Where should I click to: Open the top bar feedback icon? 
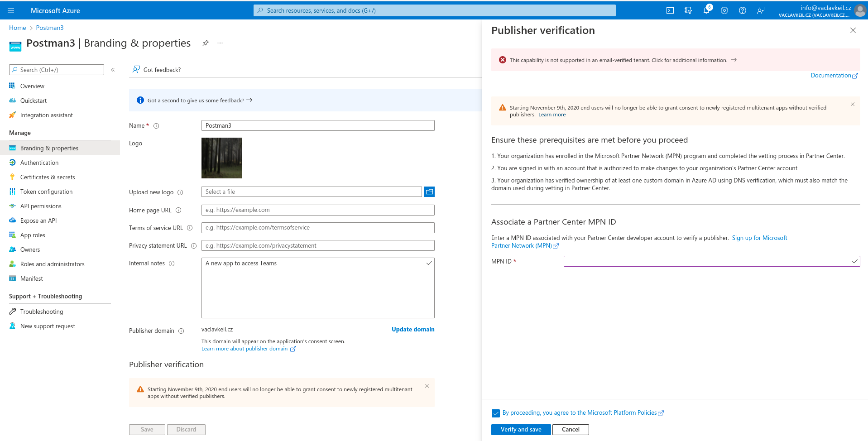761,10
